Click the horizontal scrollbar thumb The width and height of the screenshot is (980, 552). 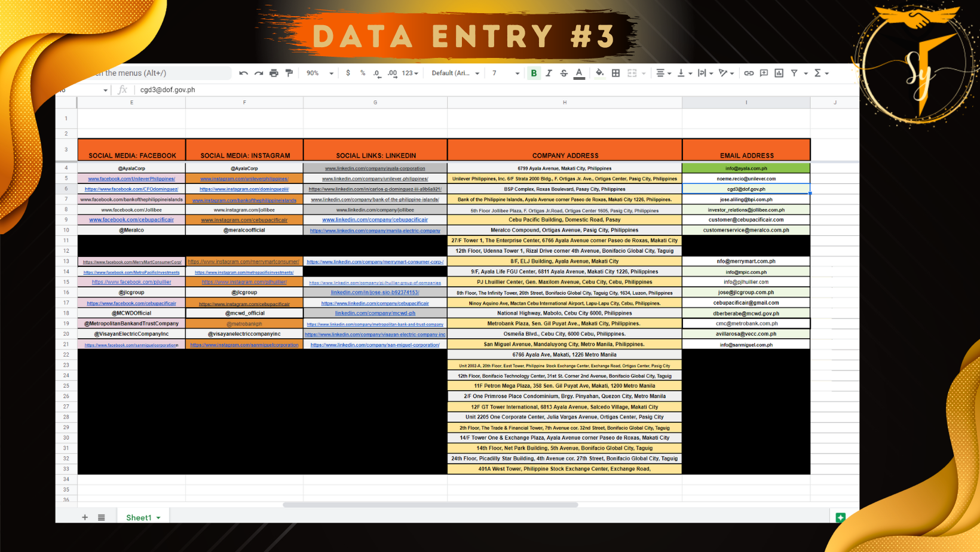click(430, 505)
